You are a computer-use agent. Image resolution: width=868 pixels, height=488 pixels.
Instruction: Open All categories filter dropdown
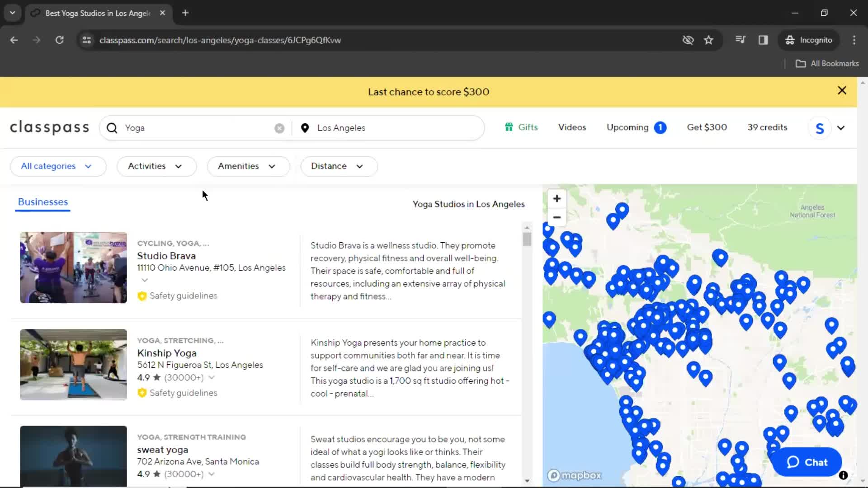pos(58,166)
